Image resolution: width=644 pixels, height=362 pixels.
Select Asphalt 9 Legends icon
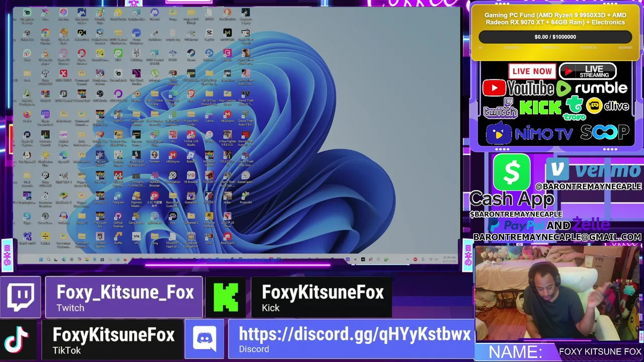click(x=100, y=236)
